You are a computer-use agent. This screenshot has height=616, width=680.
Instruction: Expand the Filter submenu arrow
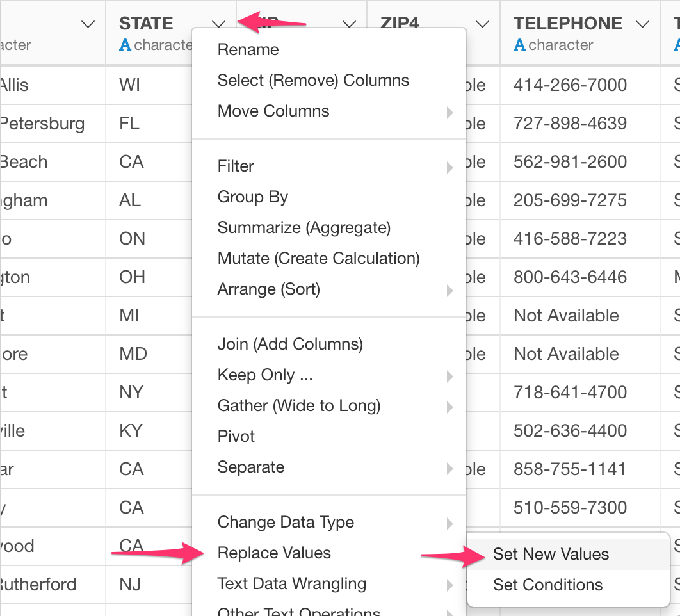pyautogui.click(x=449, y=168)
